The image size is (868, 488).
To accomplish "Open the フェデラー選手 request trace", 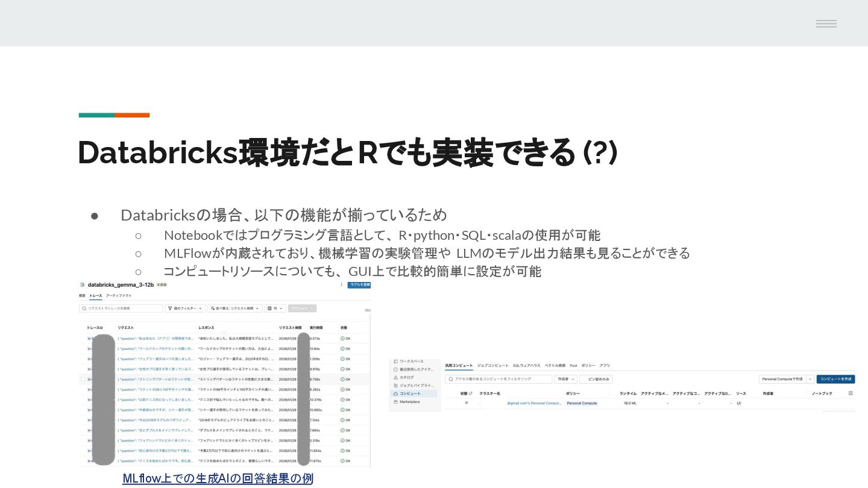I will 156,359.
